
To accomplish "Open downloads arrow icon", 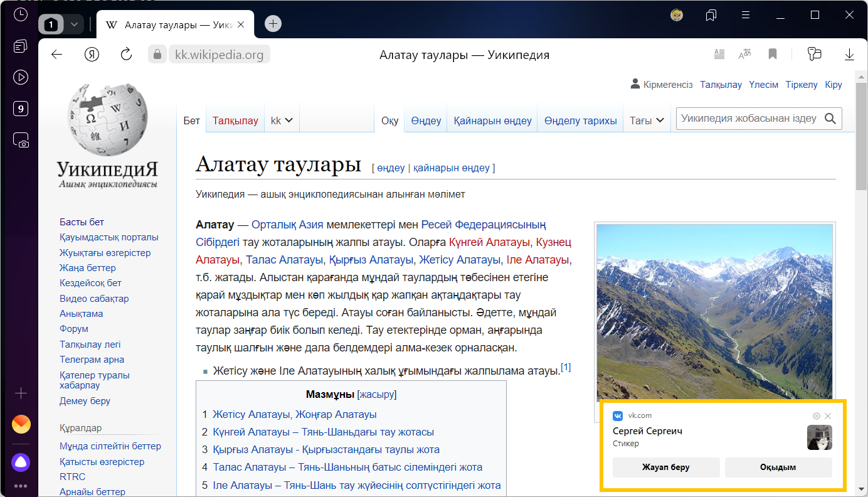I will tap(849, 55).
